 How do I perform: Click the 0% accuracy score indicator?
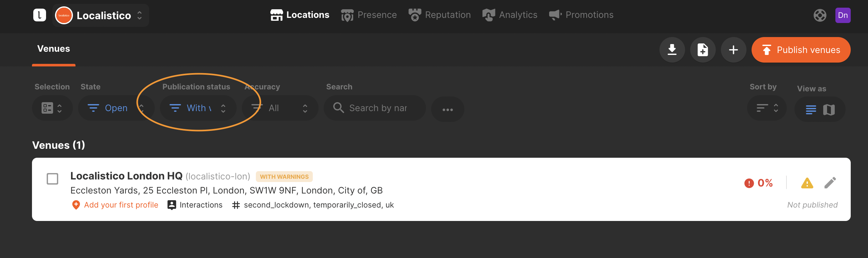coord(759,183)
